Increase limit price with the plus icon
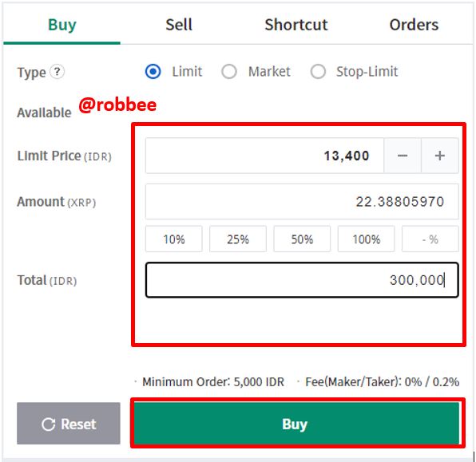The height and width of the screenshot is (462, 476). click(x=440, y=156)
